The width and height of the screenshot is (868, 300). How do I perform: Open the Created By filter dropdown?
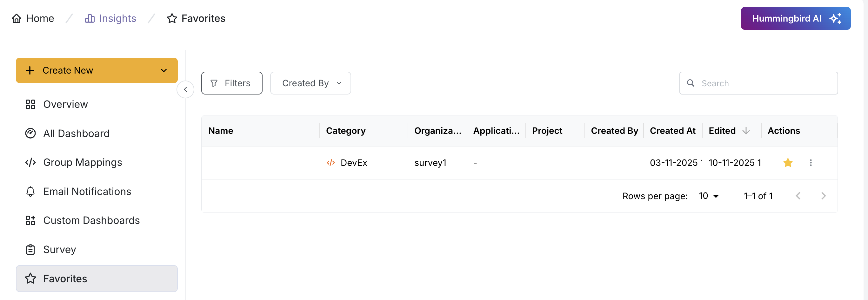pos(310,83)
